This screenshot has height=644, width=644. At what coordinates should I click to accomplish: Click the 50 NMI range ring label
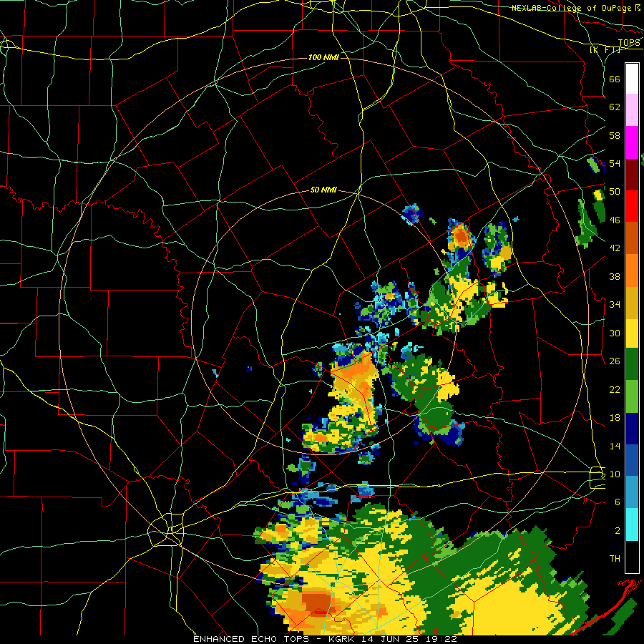323,190
